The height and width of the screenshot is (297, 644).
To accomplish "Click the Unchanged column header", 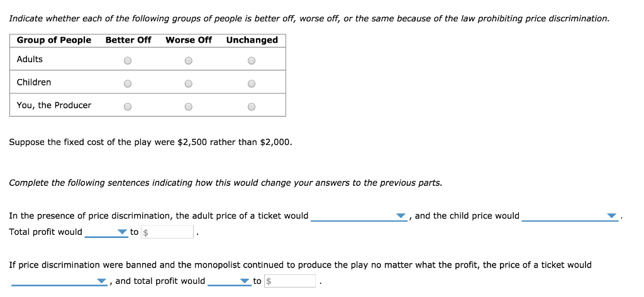I will tap(252, 40).
